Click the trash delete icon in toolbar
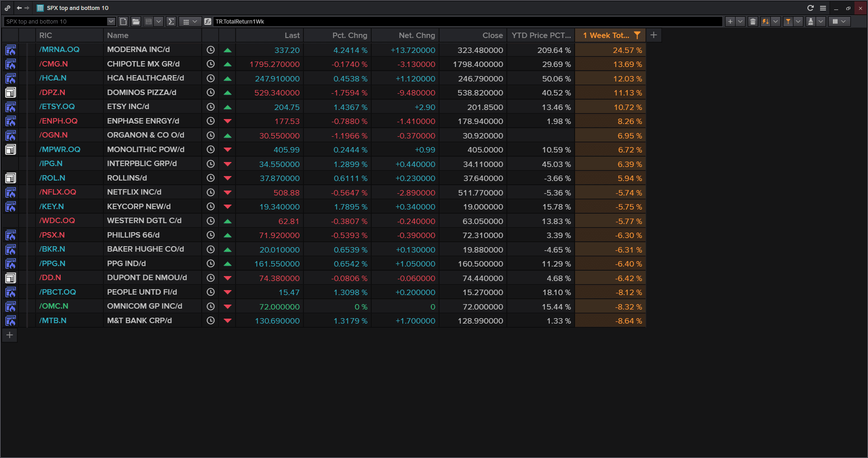The height and width of the screenshot is (458, 868). 753,21
